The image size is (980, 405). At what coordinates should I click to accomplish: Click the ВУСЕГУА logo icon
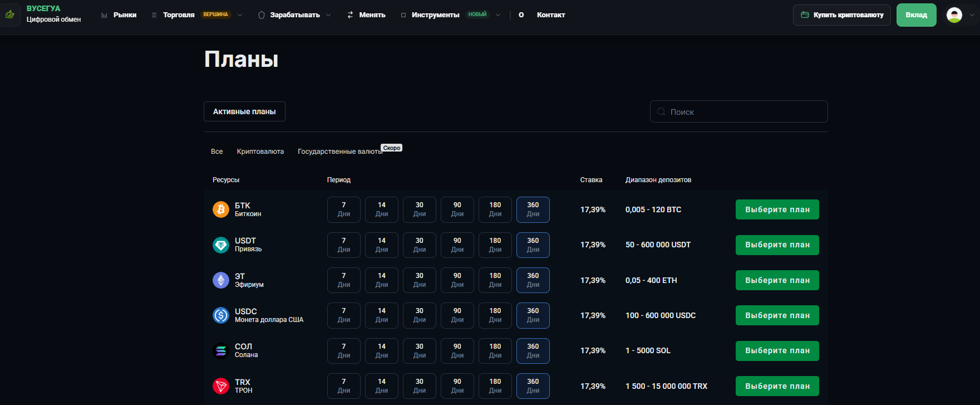10,15
